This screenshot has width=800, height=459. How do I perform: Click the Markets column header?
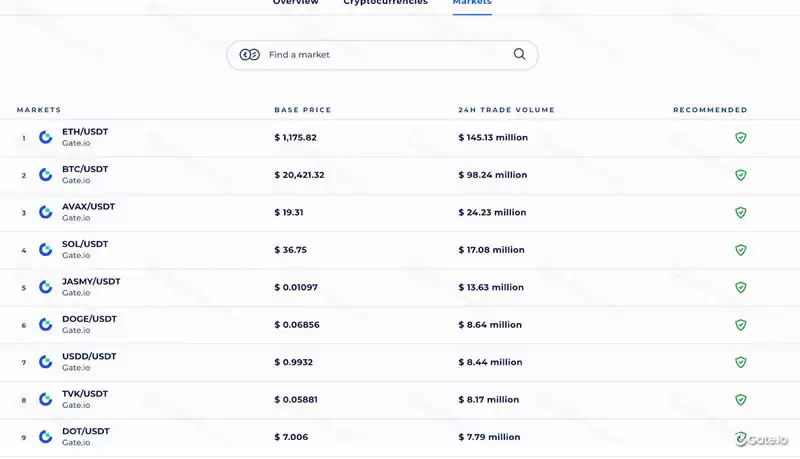(x=39, y=110)
